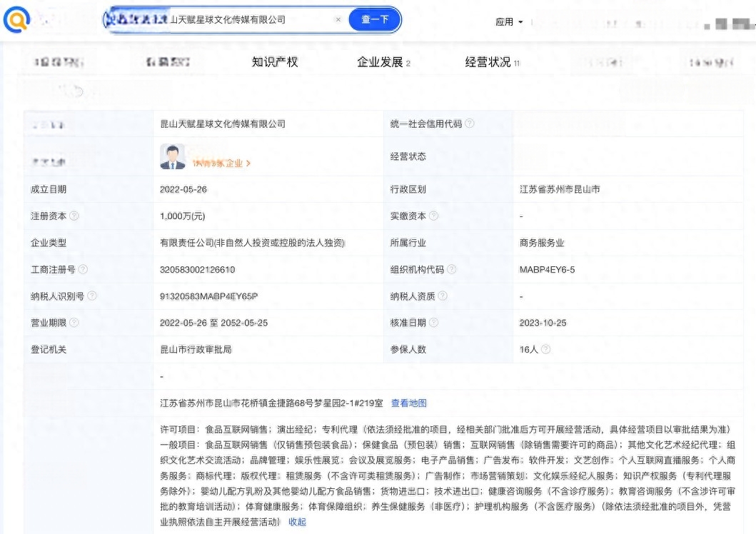Open help icon beside 纳税人资质

tap(442, 296)
